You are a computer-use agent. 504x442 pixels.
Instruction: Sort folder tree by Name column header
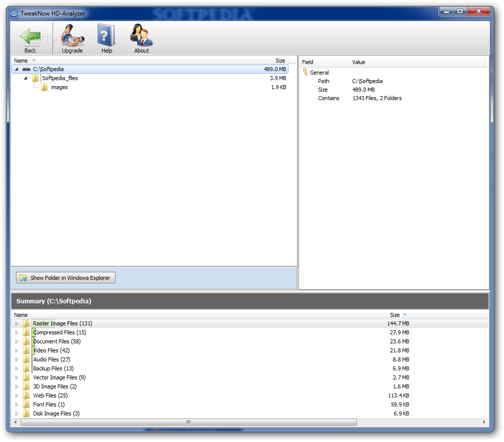click(124, 61)
